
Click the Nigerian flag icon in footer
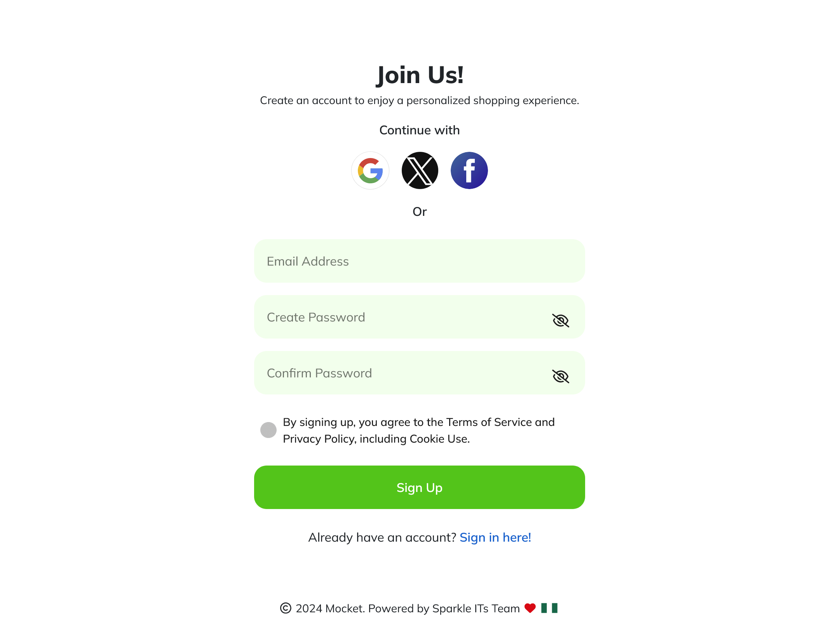tap(550, 608)
